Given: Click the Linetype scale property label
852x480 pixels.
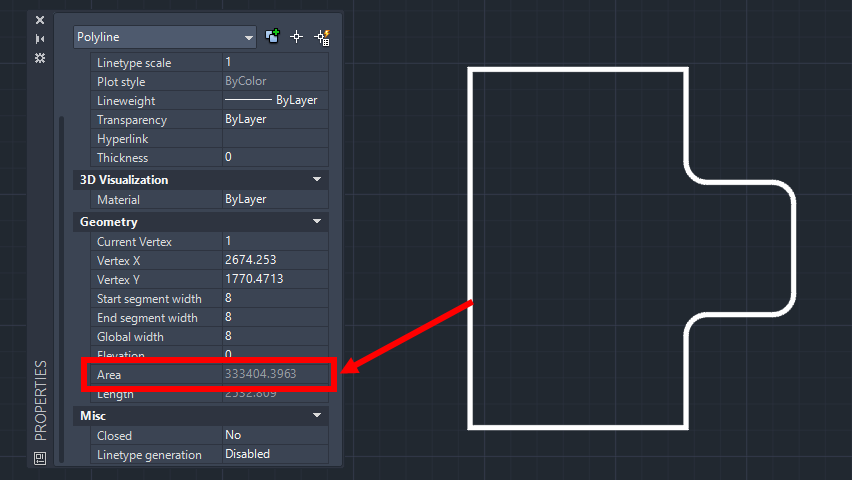Looking at the screenshot, I should [134, 63].
